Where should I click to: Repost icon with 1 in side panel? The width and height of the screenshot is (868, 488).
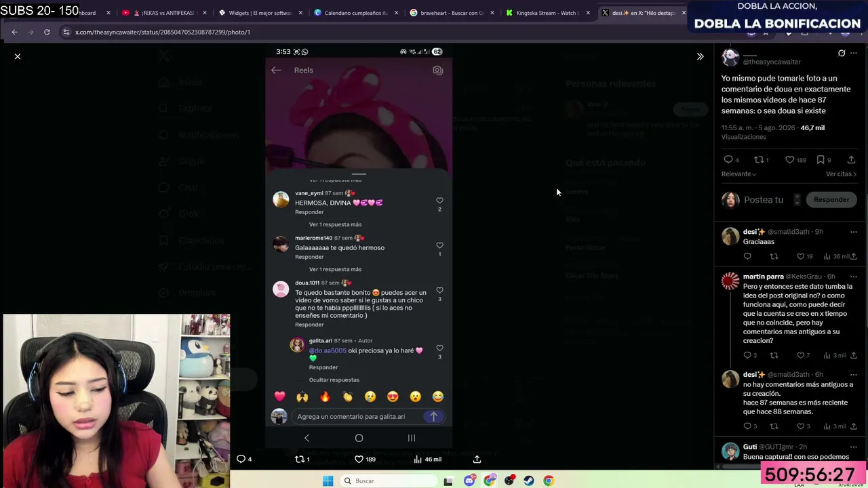759,160
